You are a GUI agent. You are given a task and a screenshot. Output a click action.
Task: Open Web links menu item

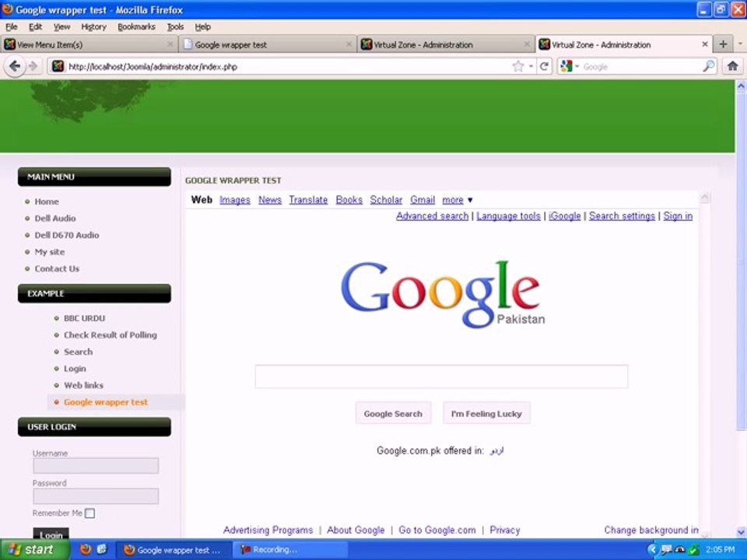click(x=83, y=385)
